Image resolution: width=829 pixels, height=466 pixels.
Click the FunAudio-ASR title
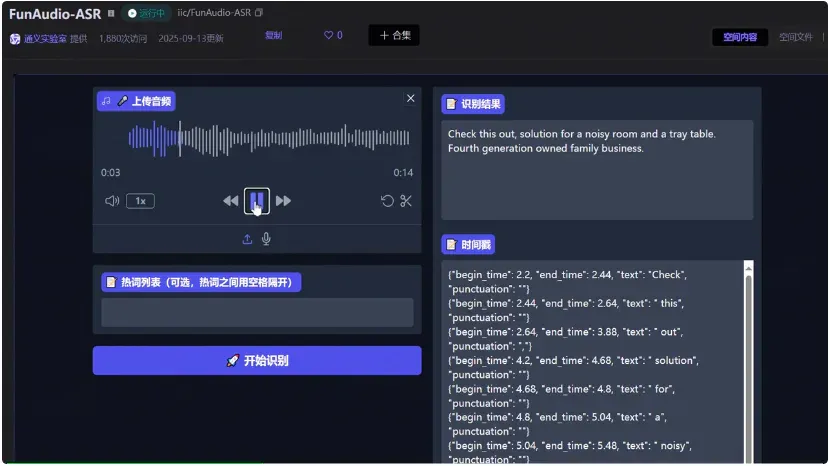[x=55, y=14]
